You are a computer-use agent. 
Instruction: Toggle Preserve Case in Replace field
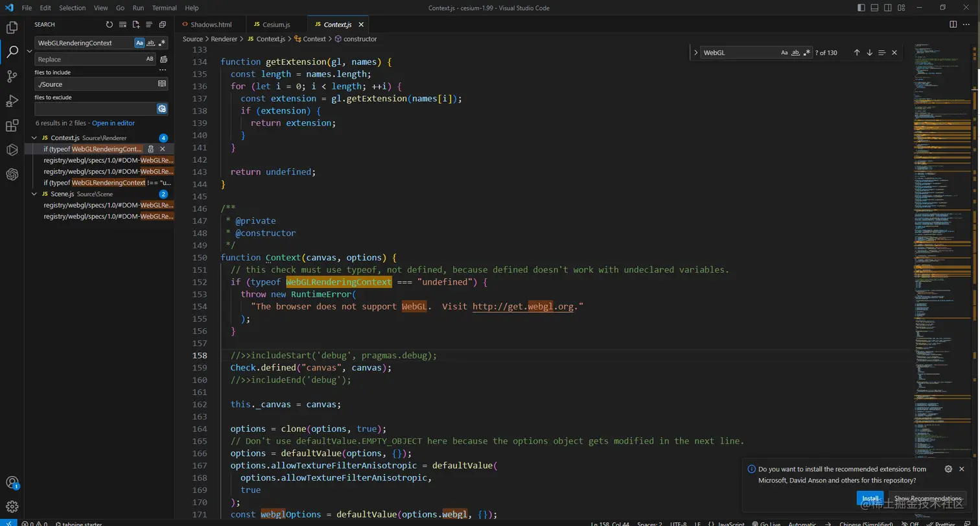pyautogui.click(x=150, y=59)
